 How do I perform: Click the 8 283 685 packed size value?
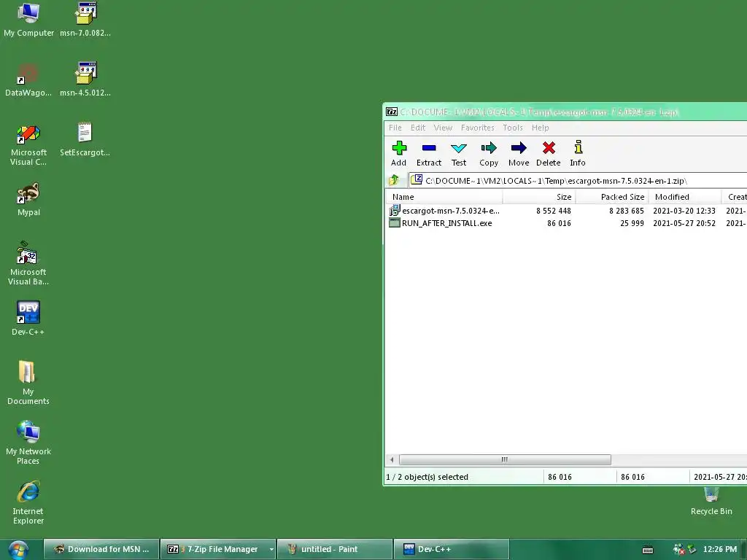tap(627, 211)
